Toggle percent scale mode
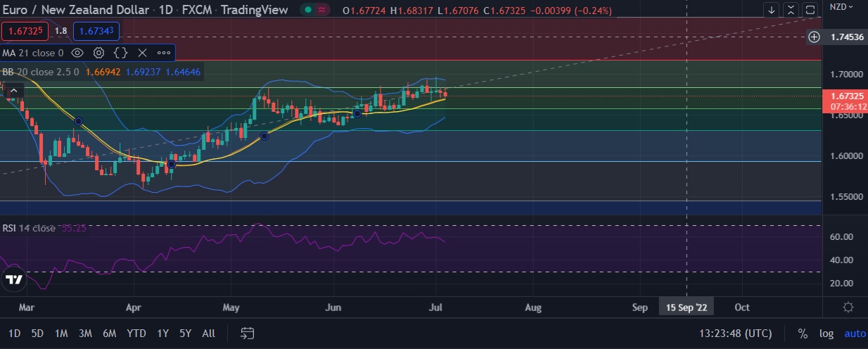Viewport: 868px width, 349px height. (803, 334)
